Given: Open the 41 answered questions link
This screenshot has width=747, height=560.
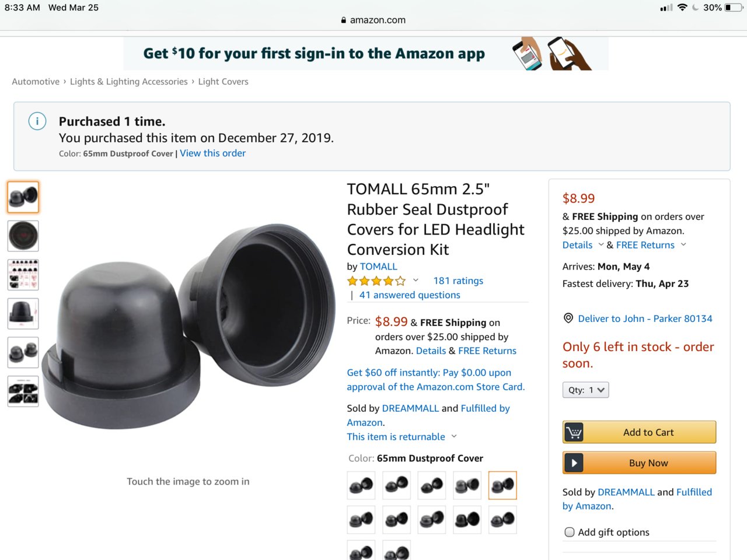Looking at the screenshot, I should (410, 295).
